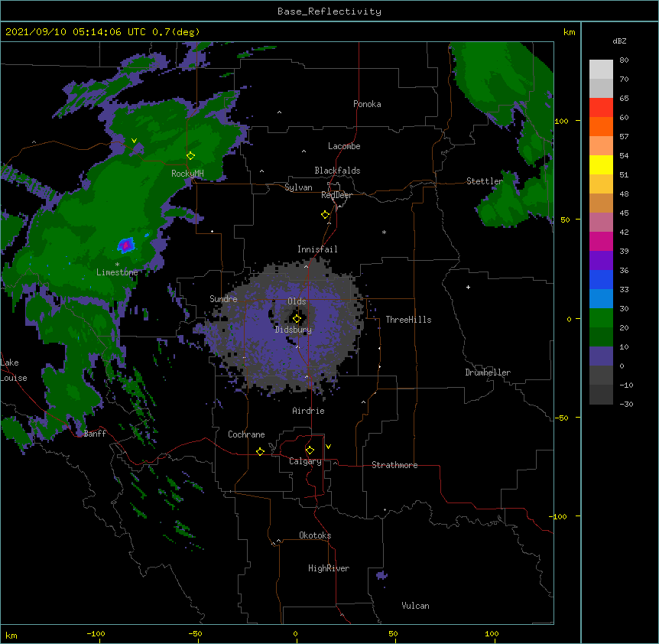Click the Vulcan label
659x644 pixels.
pyautogui.click(x=415, y=606)
